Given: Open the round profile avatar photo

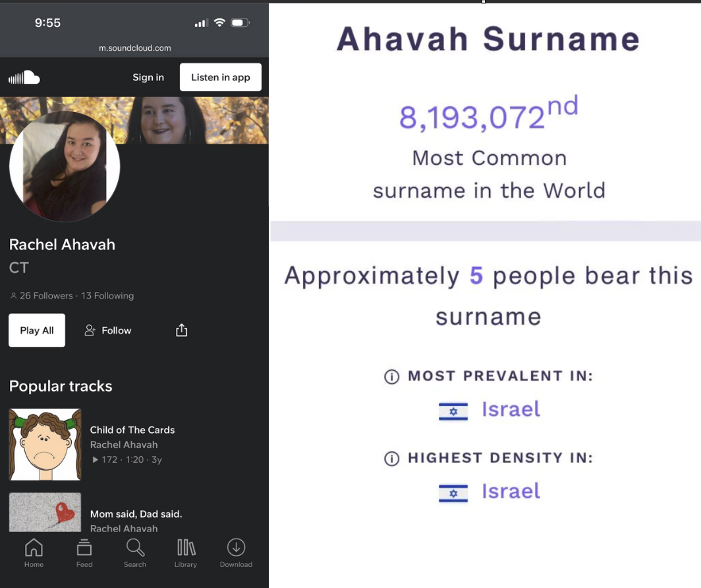Looking at the screenshot, I should click(65, 166).
